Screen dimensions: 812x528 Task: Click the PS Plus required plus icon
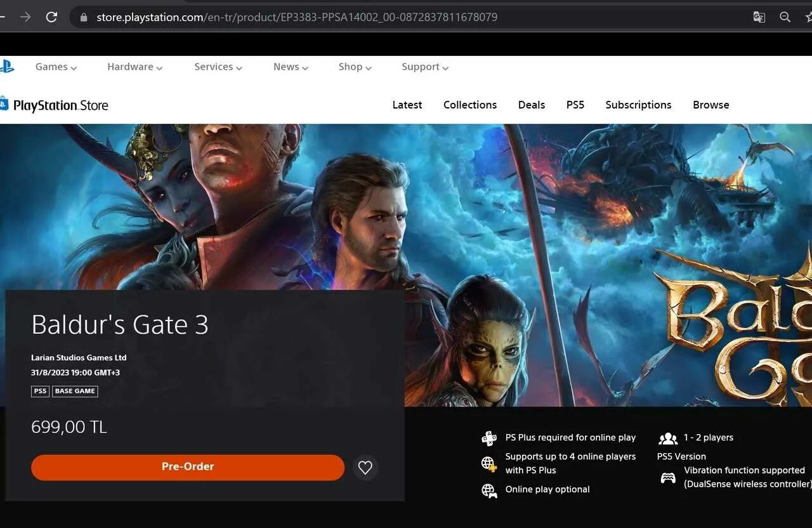click(x=489, y=438)
